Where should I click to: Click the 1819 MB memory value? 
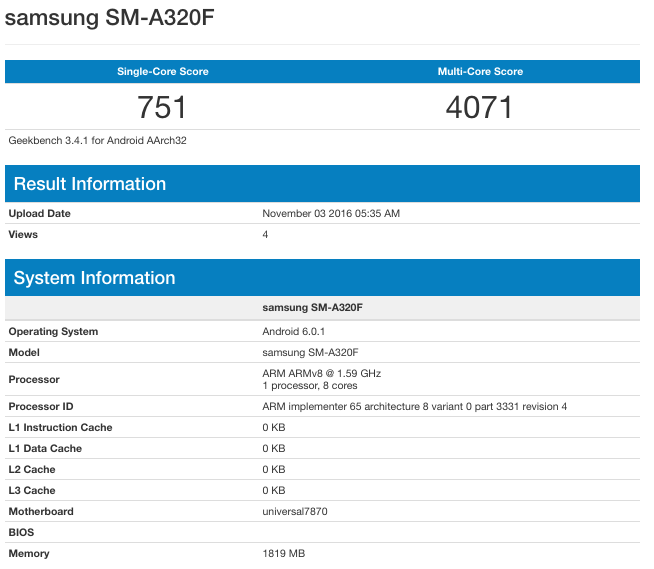tap(282, 554)
